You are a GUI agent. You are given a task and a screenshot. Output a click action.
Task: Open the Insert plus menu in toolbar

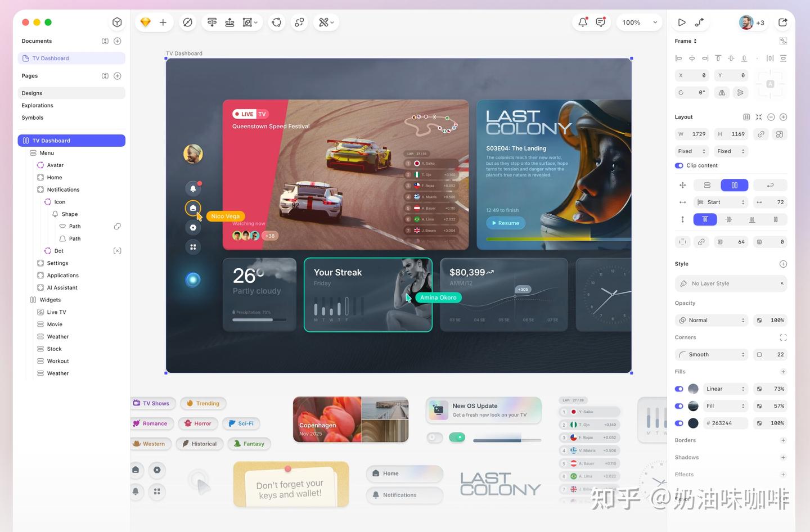[163, 22]
